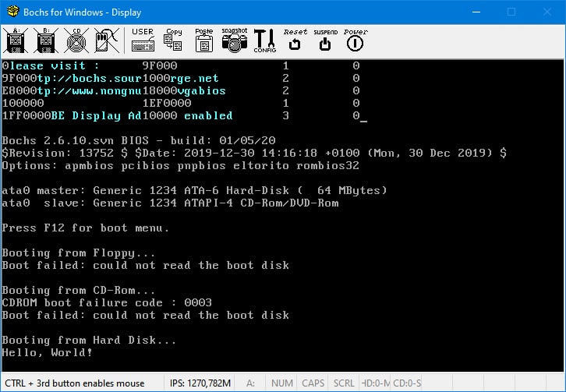
Task: Click the CAPS status indicator
Action: click(x=313, y=383)
